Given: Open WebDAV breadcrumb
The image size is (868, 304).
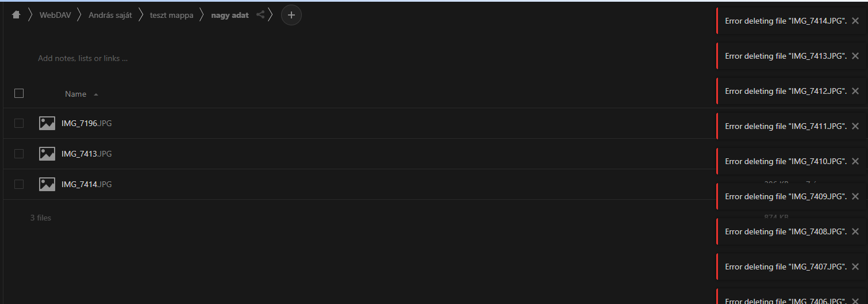Looking at the screenshot, I should point(55,16).
